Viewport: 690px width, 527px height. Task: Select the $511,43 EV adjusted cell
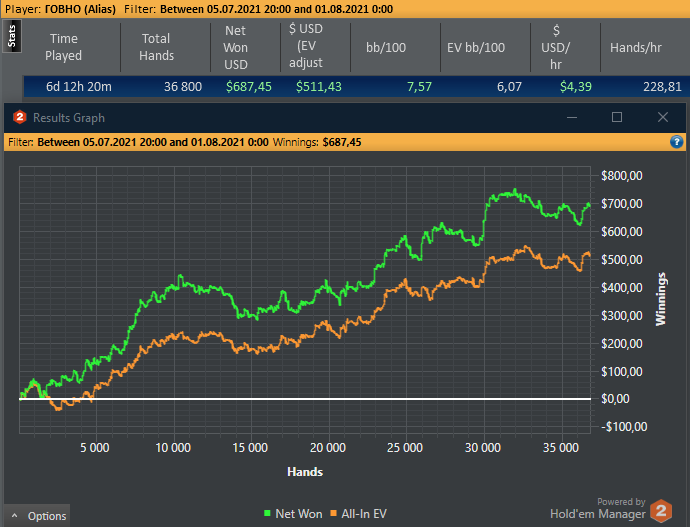point(319,86)
